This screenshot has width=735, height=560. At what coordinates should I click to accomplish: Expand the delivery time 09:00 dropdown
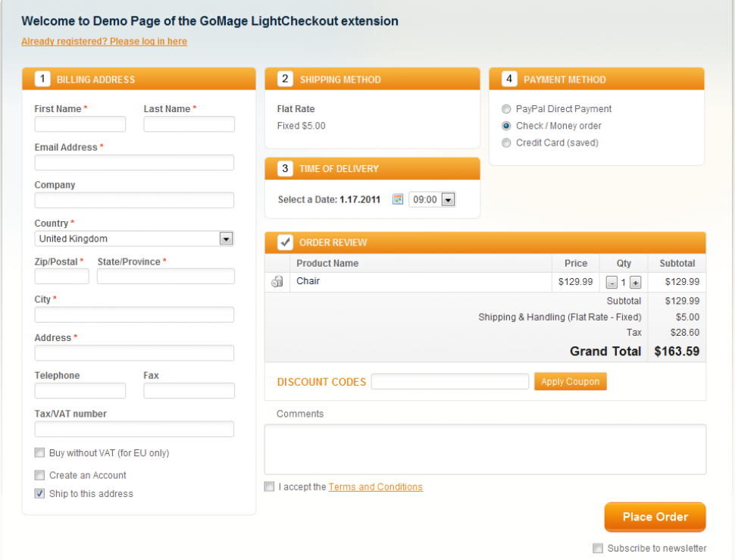click(447, 200)
